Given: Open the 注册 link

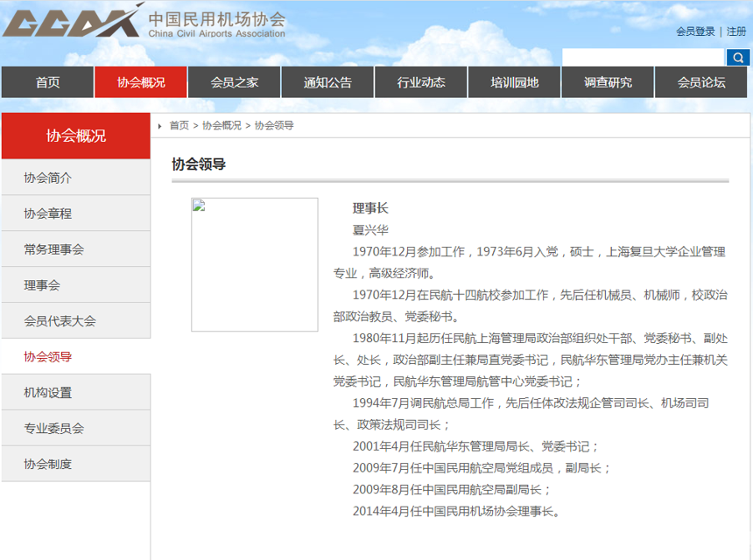Looking at the screenshot, I should [x=736, y=31].
